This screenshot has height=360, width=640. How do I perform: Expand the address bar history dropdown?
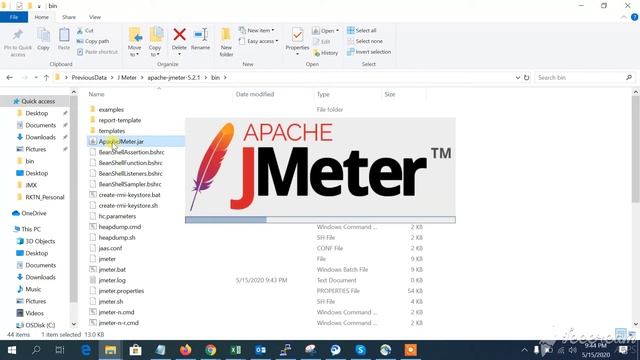(x=518, y=78)
